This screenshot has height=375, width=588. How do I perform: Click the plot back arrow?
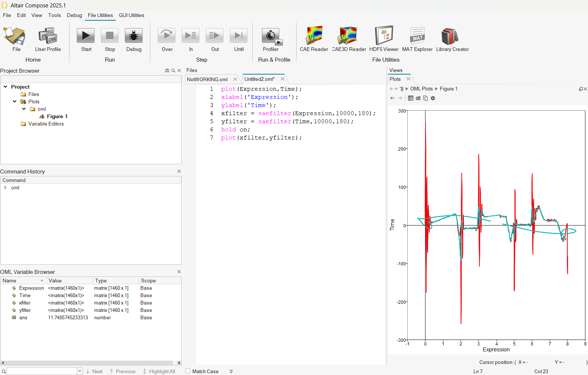(393, 98)
